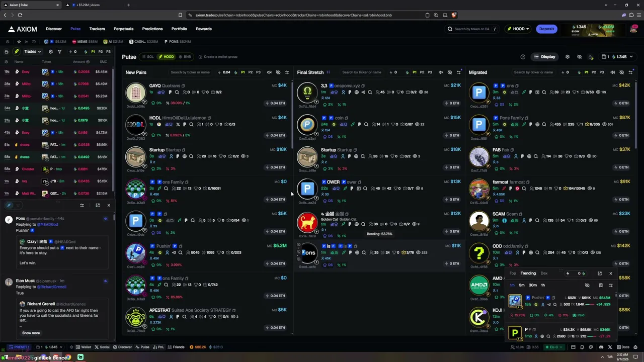Open the Portfolio tab

[179, 29]
